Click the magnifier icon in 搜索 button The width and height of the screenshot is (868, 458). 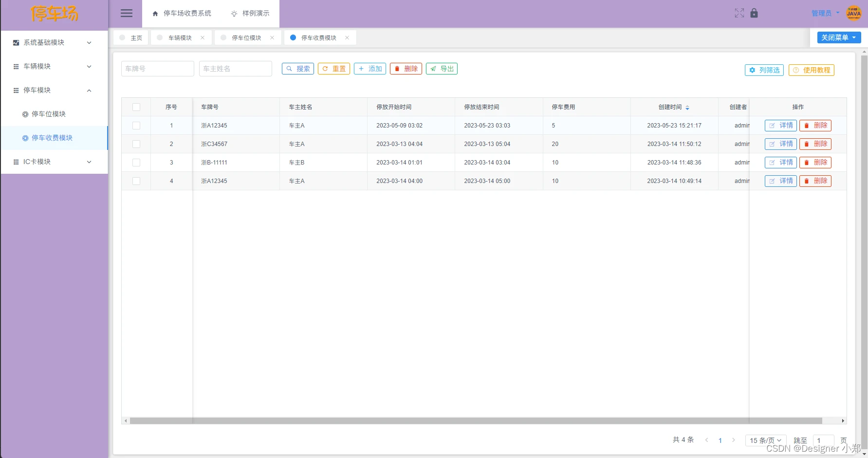click(289, 69)
